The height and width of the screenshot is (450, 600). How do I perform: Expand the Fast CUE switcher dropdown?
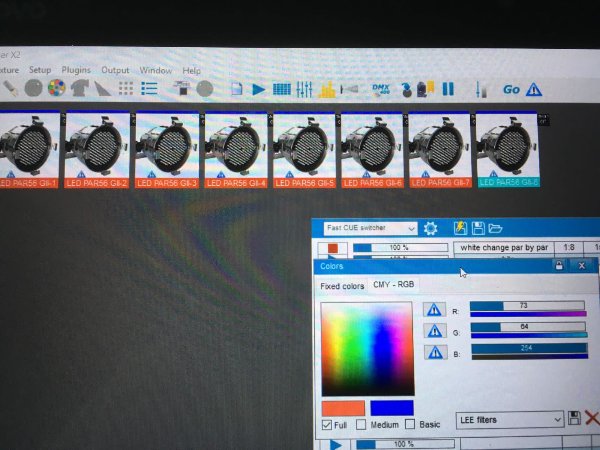coord(370,228)
